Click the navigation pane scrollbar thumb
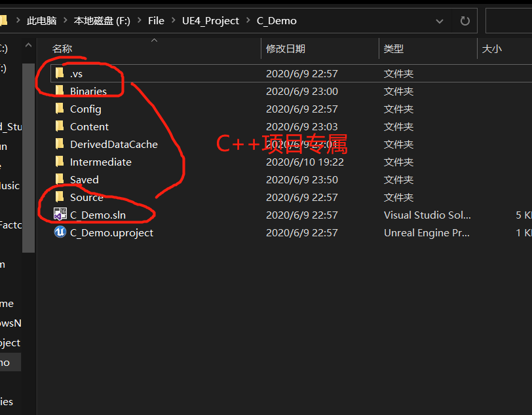This screenshot has width=532, height=415. 29,158
